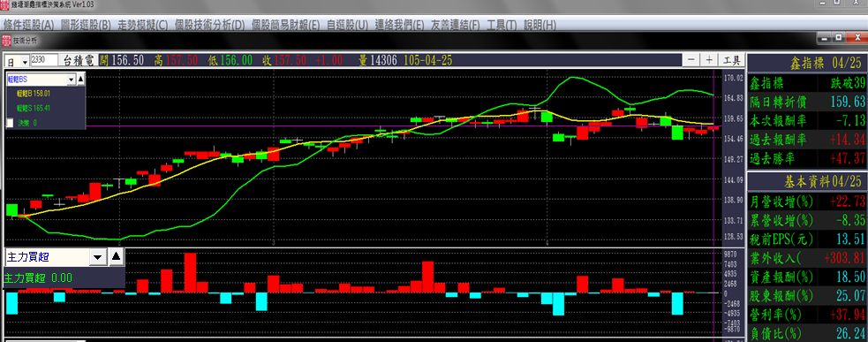Click the 隔日轉折價 row in 鑫指標 panel
The image size is (868, 342).
point(807,102)
